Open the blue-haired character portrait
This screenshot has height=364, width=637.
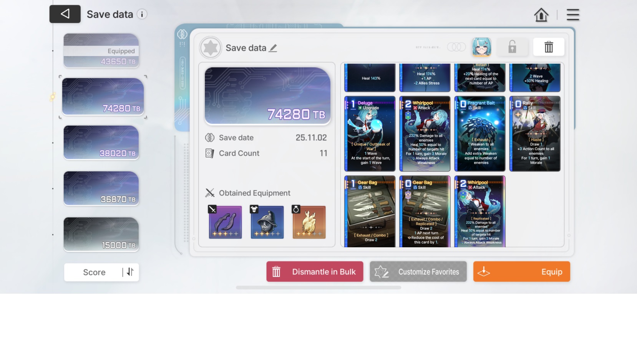click(x=481, y=47)
